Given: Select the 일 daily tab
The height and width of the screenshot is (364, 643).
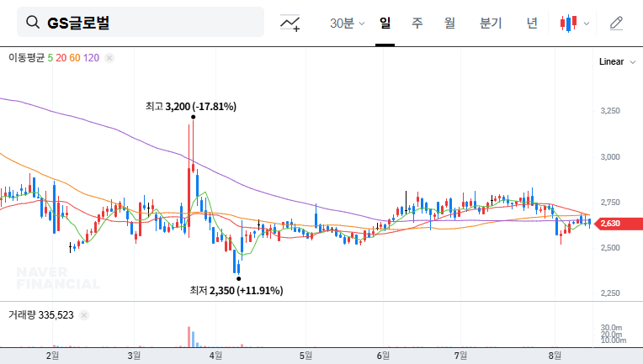Looking at the screenshot, I should tap(385, 23).
